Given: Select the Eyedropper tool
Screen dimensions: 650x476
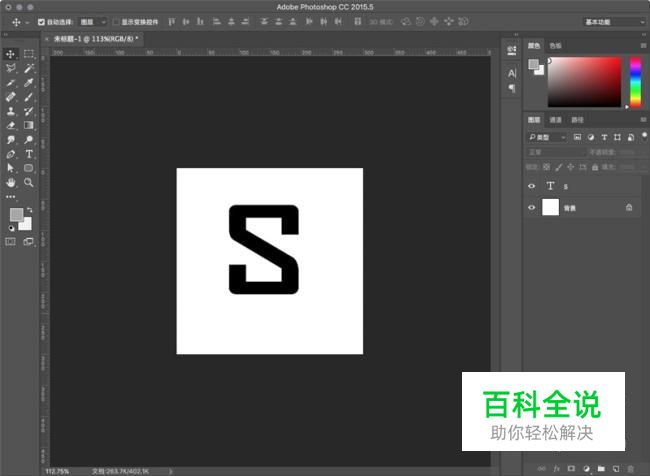Looking at the screenshot, I should tap(29, 83).
